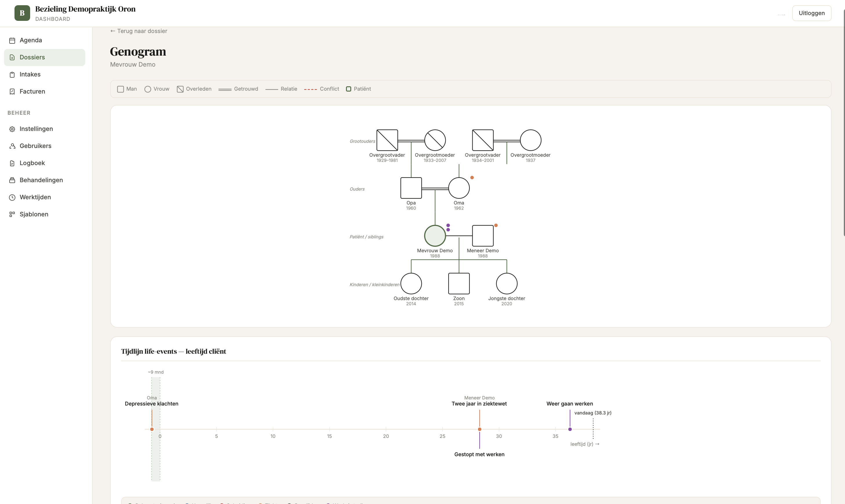Select the Mevrouw Demo patient circle
Screen dimensions: 845x504
coord(435,236)
